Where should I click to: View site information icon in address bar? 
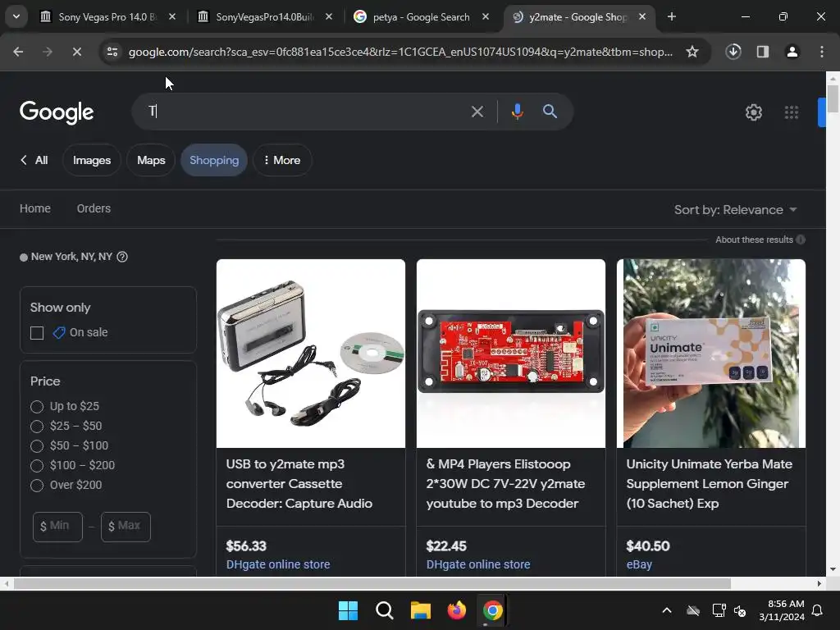[x=112, y=52]
